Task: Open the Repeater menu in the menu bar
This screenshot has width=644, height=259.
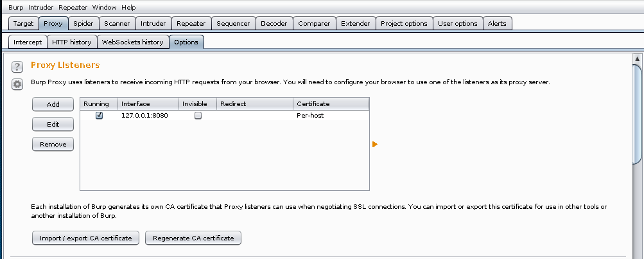Action: click(x=73, y=8)
